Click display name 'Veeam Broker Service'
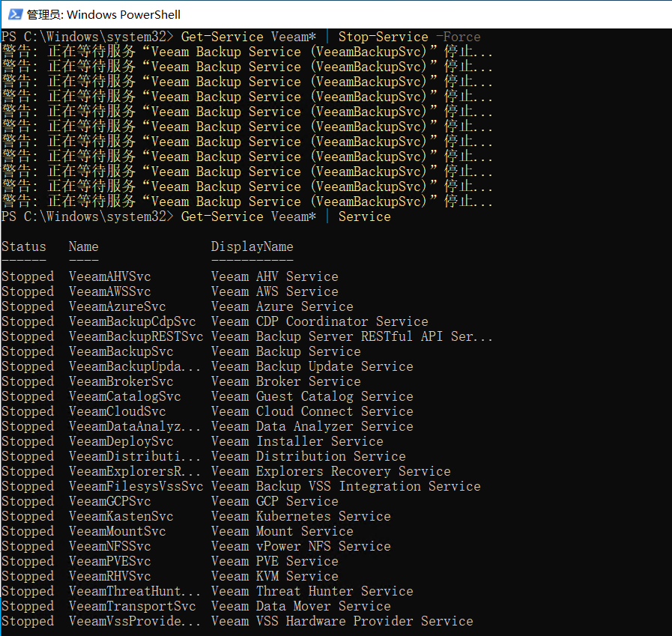Viewport: 672px width, 636px height. (286, 381)
